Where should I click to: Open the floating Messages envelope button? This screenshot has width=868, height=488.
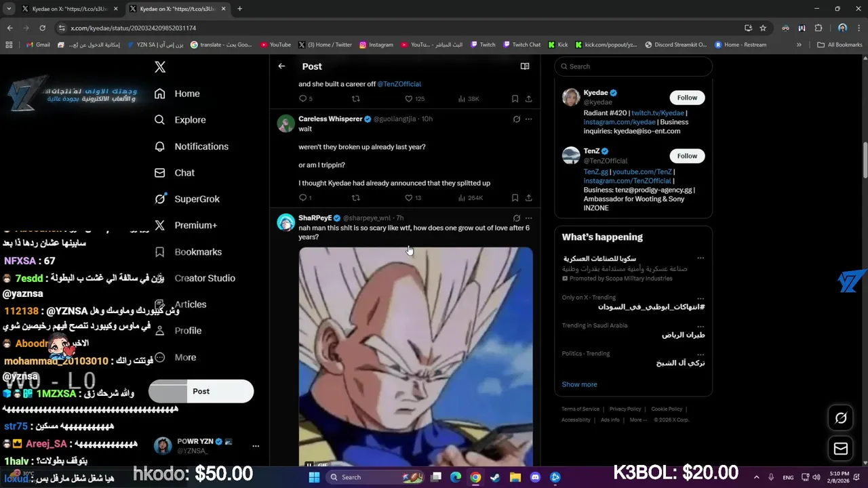pyautogui.click(x=841, y=449)
